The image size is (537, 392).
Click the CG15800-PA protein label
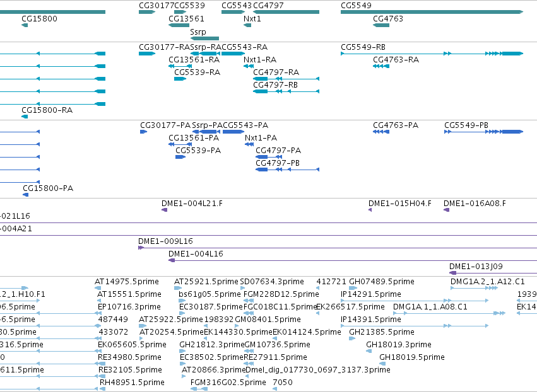pos(48,188)
